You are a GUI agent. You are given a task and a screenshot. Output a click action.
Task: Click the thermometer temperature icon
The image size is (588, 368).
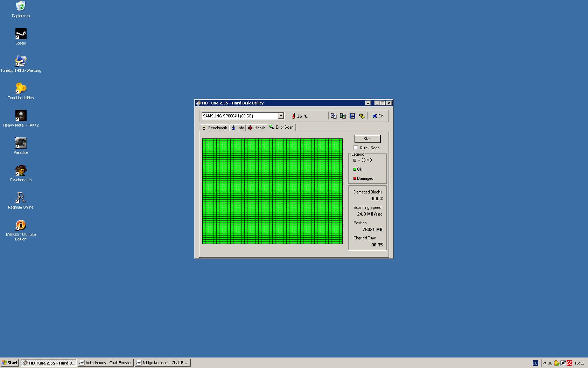coord(294,116)
